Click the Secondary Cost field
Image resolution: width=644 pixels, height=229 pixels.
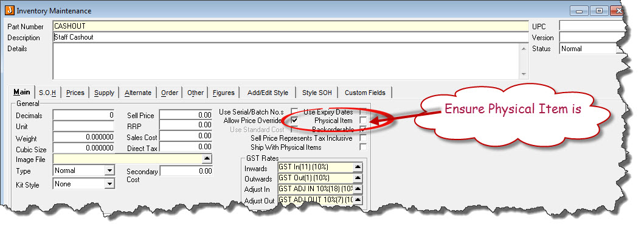point(186,171)
